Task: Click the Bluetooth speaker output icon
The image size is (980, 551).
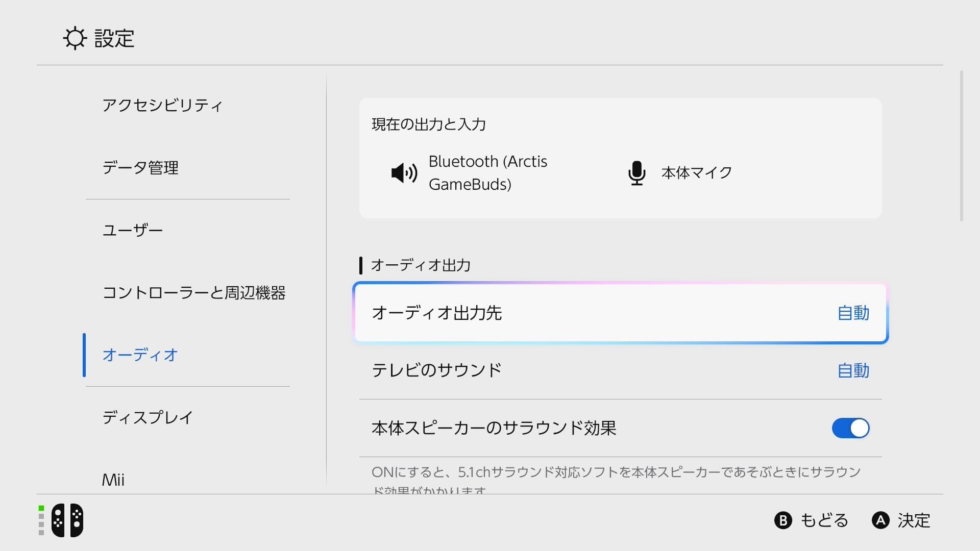Action: coord(403,172)
